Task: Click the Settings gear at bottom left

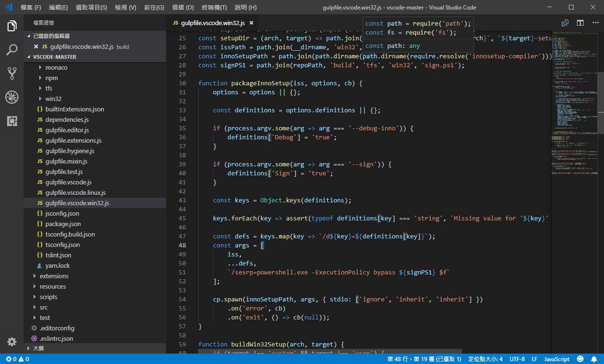Action: (12, 341)
